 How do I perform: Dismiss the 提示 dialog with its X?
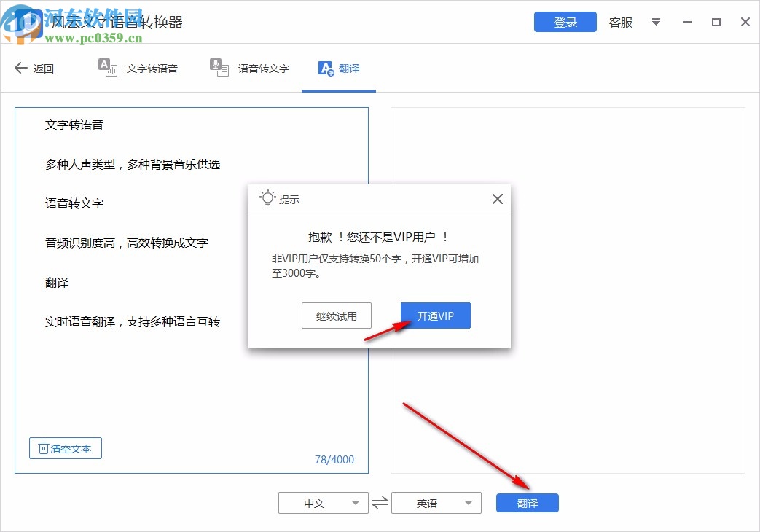click(497, 198)
